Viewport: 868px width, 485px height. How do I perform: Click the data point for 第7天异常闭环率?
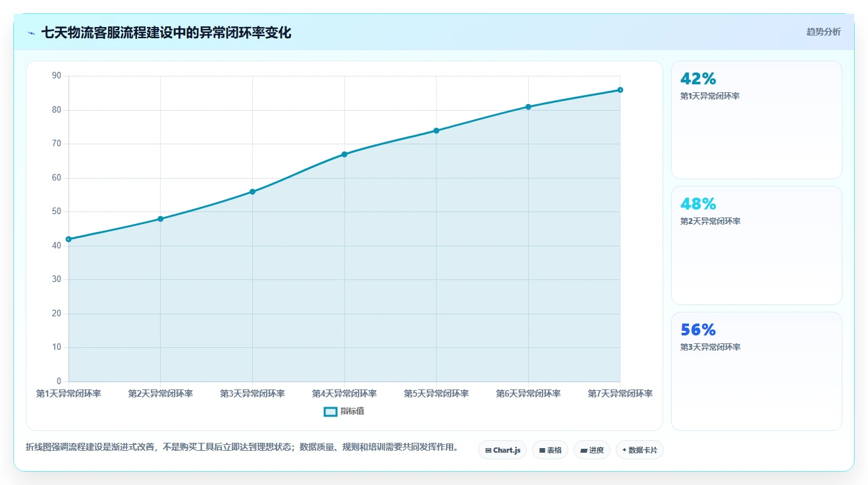tap(620, 90)
